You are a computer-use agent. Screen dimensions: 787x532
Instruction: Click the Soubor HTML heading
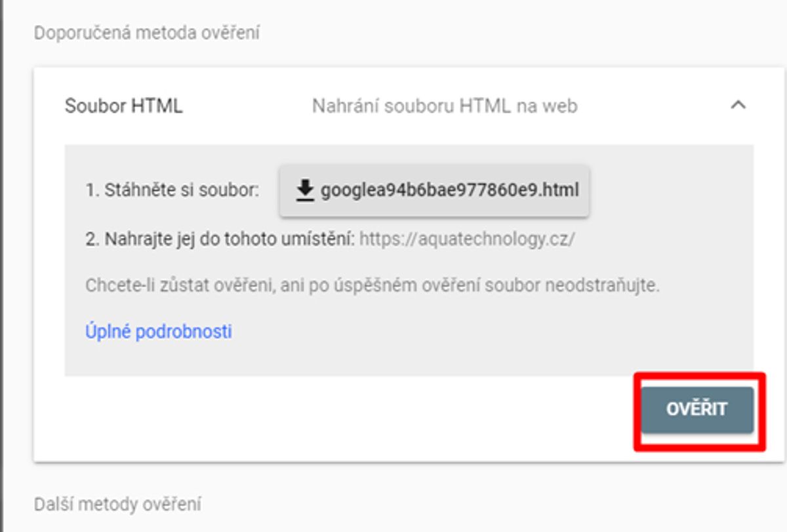click(124, 106)
